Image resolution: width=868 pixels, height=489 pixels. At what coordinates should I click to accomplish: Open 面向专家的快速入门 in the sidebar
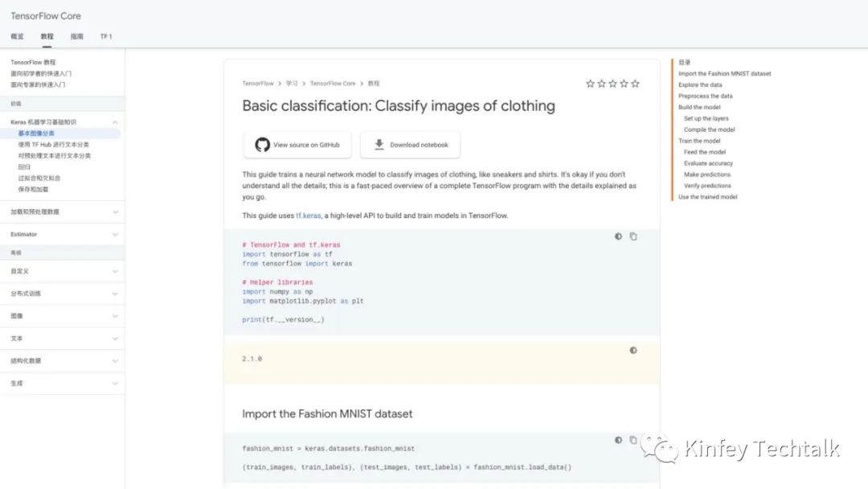tap(38, 84)
